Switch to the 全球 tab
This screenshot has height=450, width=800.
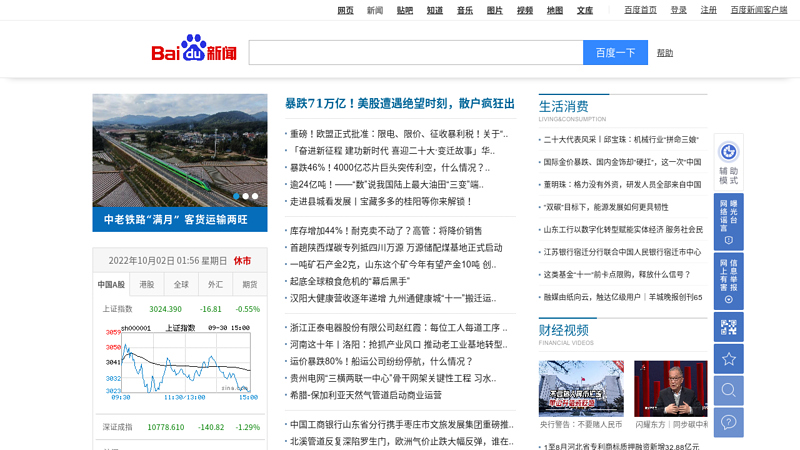point(181,284)
